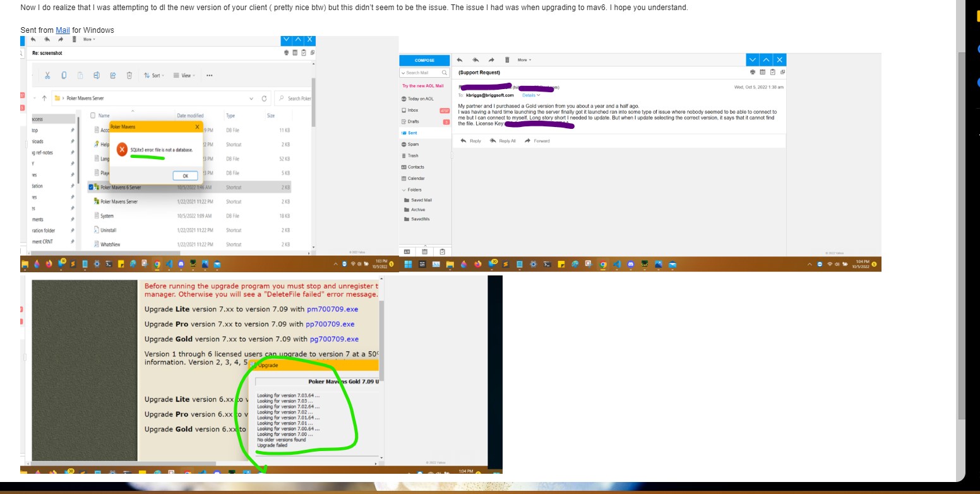
Task: Click the trash icon in Support Request toolbar
Action: 506,60
